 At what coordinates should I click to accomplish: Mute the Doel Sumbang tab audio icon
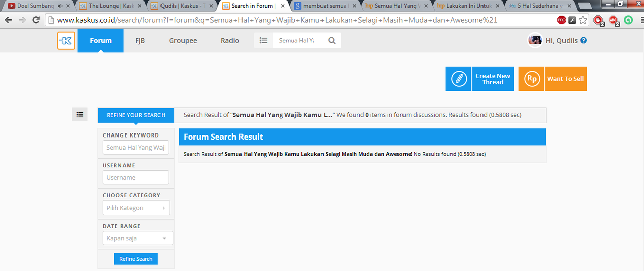[60, 6]
